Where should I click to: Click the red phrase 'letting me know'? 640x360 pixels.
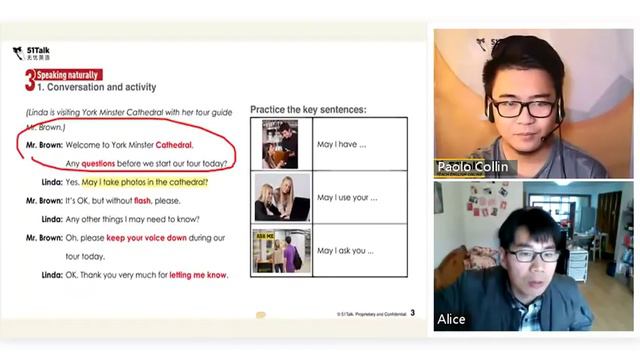[x=198, y=275]
